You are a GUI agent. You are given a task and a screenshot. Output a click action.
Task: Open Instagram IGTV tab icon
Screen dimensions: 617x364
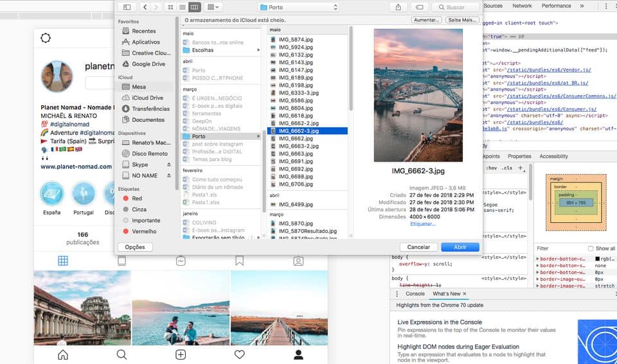[x=181, y=261]
